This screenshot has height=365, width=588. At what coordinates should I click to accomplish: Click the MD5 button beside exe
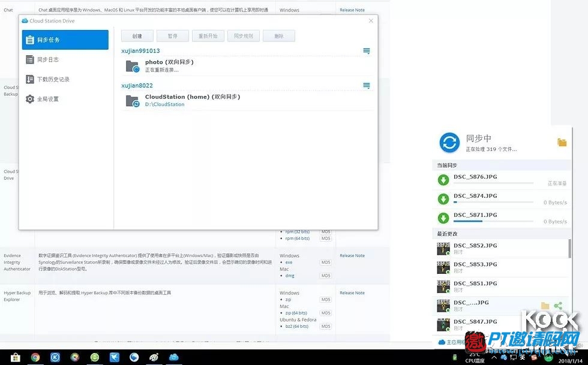[325, 263]
